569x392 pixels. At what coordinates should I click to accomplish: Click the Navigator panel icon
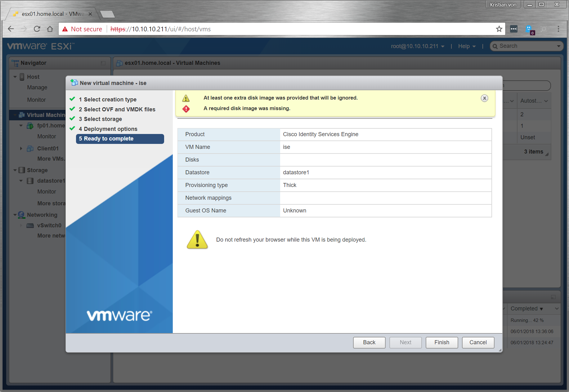click(15, 63)
